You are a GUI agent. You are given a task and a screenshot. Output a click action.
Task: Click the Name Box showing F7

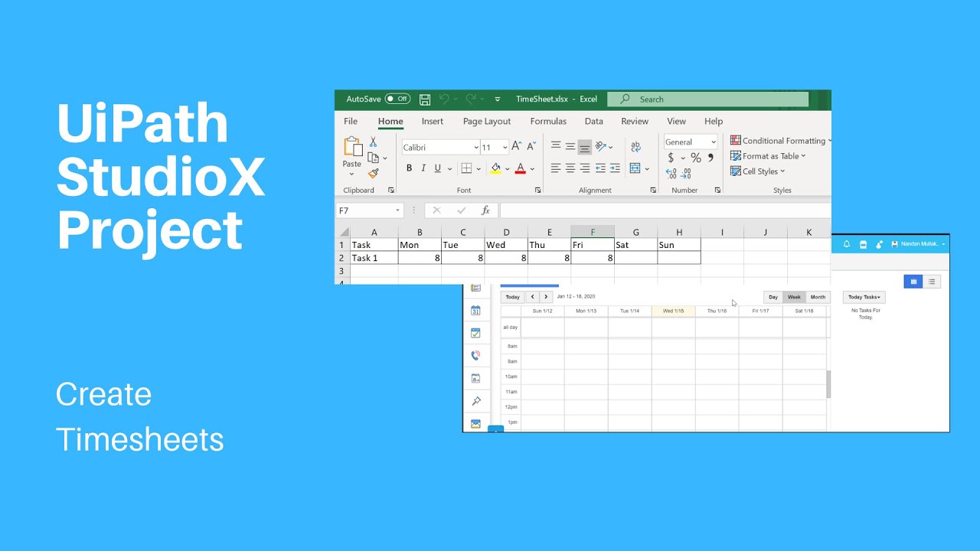370,210
